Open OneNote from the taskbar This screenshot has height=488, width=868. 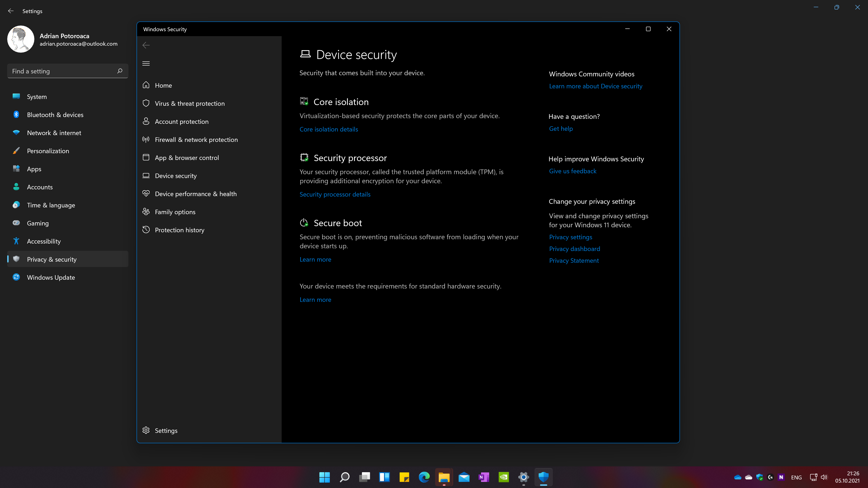tap(484, 477)
